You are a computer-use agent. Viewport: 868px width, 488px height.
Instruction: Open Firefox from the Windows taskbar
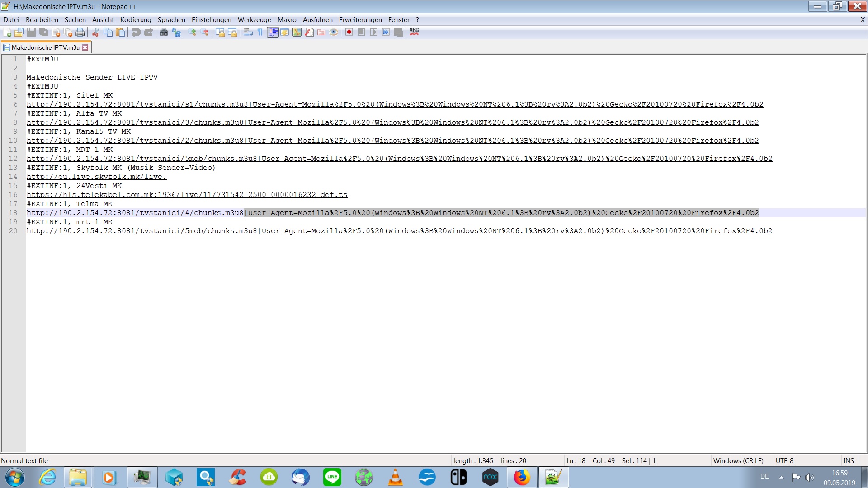coord(522,477)
